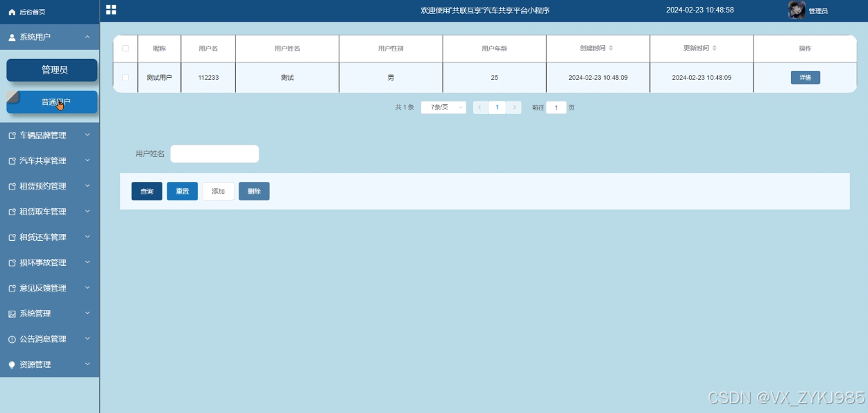Click the 用户性别 cell showing 男
Screen dimensions: 868x413
coord(391,78)
